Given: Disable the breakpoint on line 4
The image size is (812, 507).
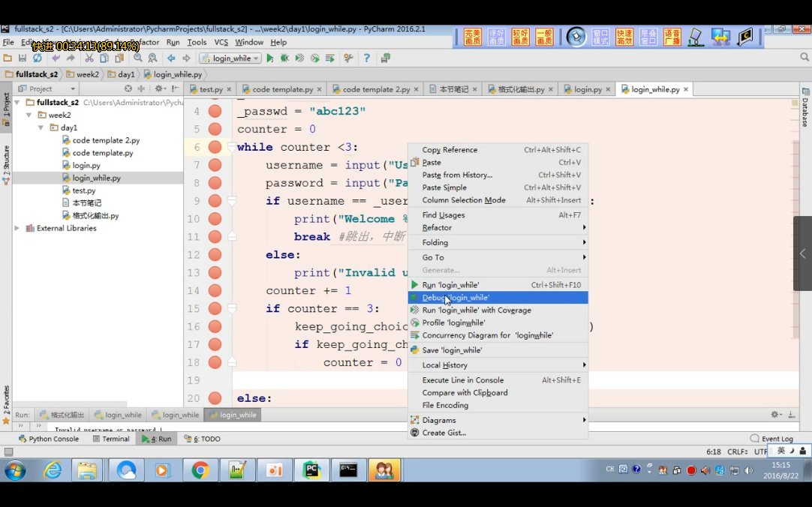Looking at the screenshot, I should pyautogui.click(x=215, y=111).
